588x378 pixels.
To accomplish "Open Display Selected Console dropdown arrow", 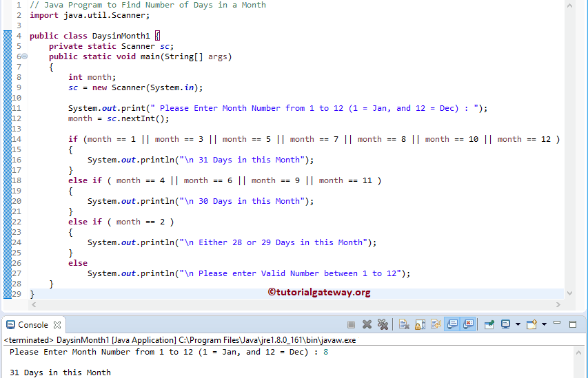I will [x=518, y=324].
